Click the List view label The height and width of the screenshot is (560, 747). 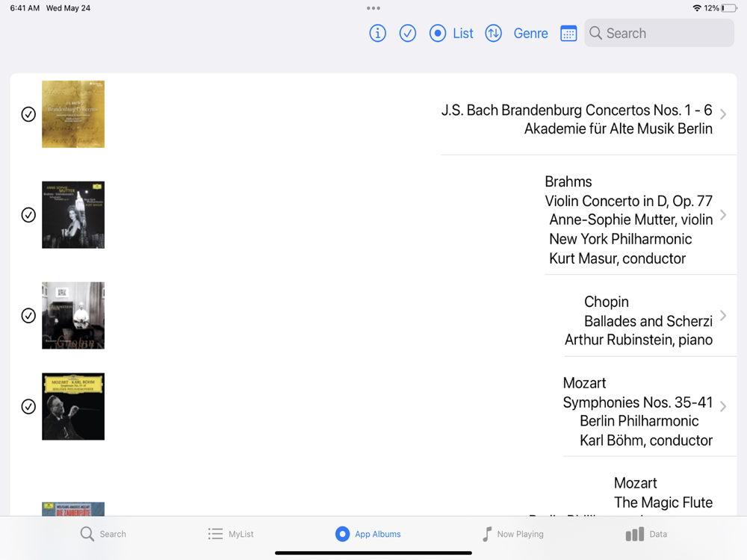pos(462,34)
